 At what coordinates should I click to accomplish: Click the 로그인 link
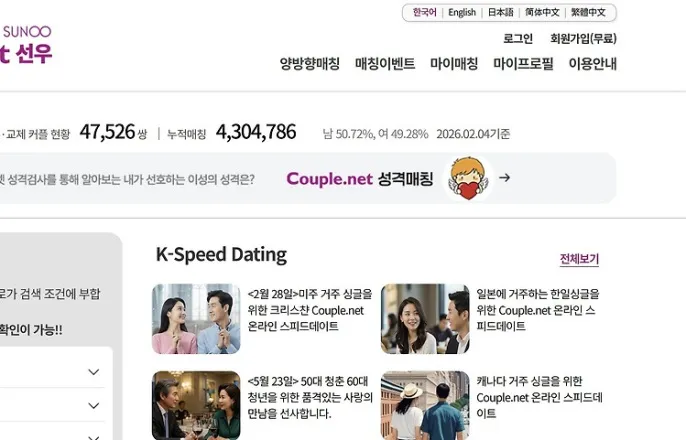(518, 38)
